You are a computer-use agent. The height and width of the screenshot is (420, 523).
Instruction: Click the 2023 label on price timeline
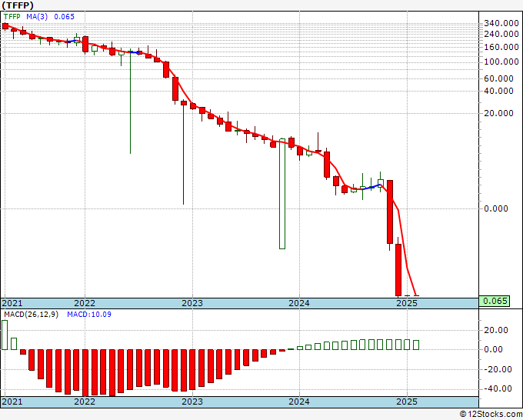tap(192, 303)
